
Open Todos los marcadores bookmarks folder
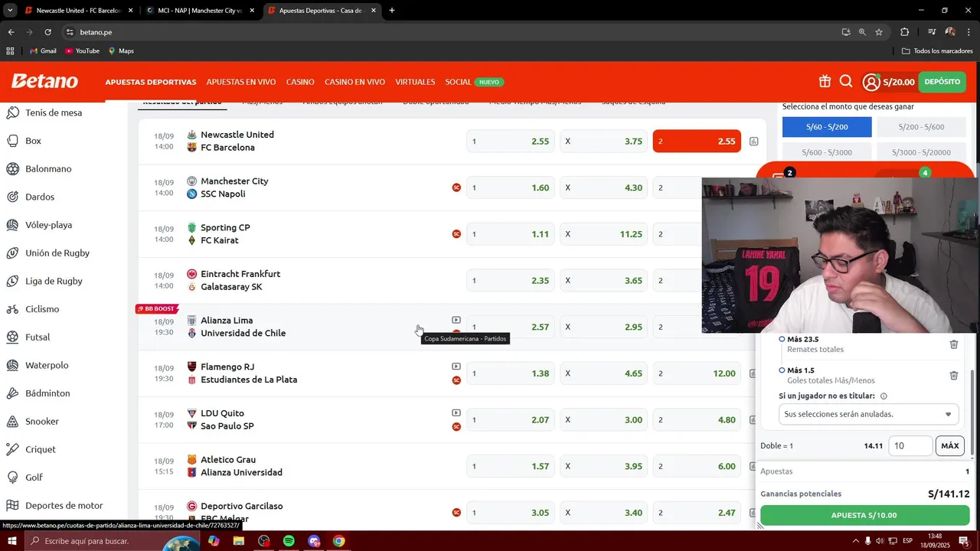[937, 51]
